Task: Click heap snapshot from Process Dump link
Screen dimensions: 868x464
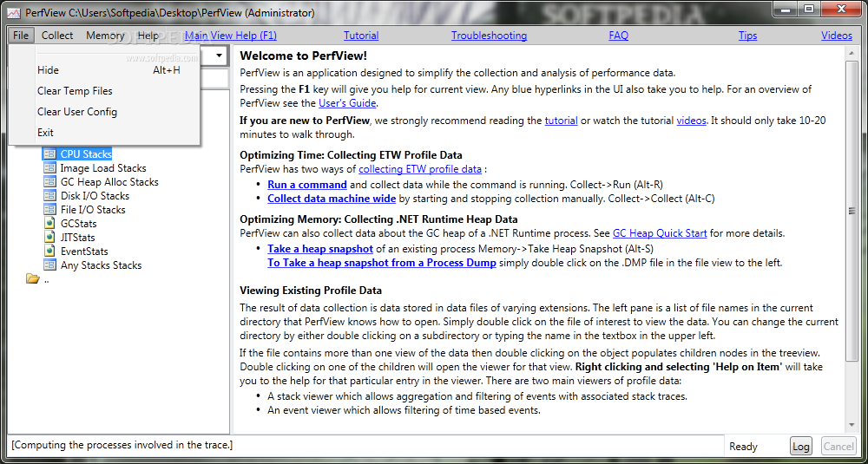Action: click(x=382, y=263)
